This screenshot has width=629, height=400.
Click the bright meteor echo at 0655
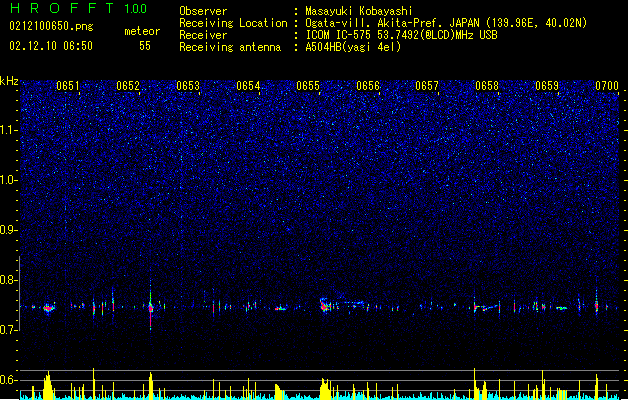pos(325,306)
